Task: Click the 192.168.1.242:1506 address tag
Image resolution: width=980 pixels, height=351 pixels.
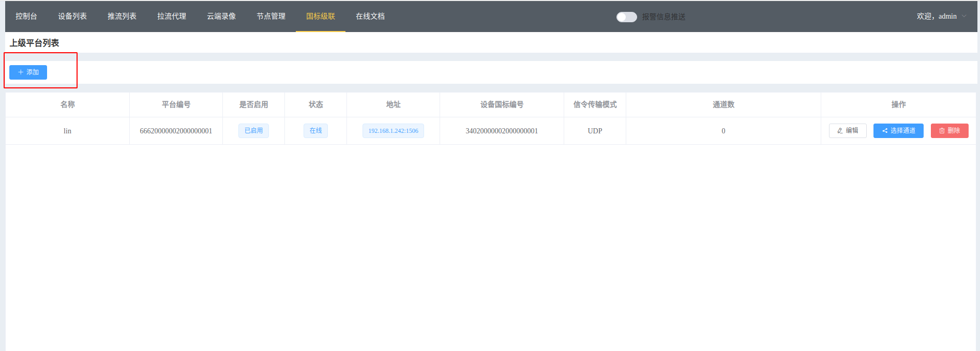Action: pos(393,131)
